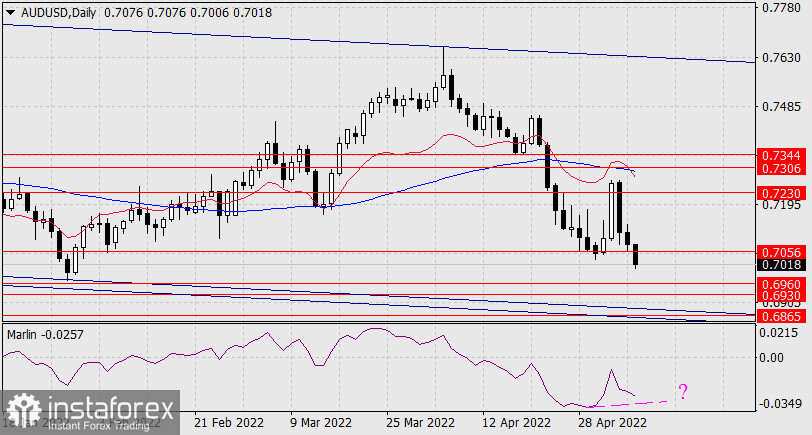Click the 0.7780 price axis value
Image resolution: width=812 pixels, height=435 pixels.
[x=781, y=8]
